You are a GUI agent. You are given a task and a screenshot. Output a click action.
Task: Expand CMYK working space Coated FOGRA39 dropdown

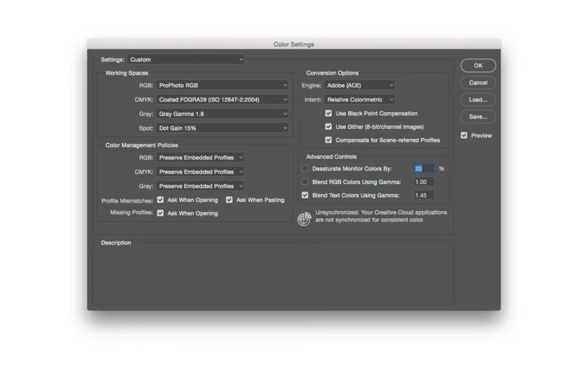[222, 99]
